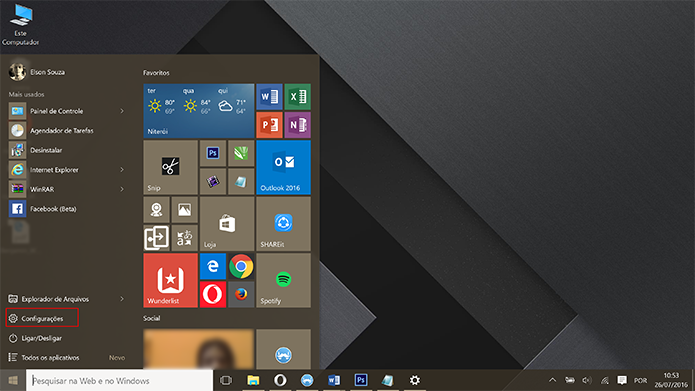Open the Opera tile
This screenshot has width=695, height=391.
(x=213, y=294)
